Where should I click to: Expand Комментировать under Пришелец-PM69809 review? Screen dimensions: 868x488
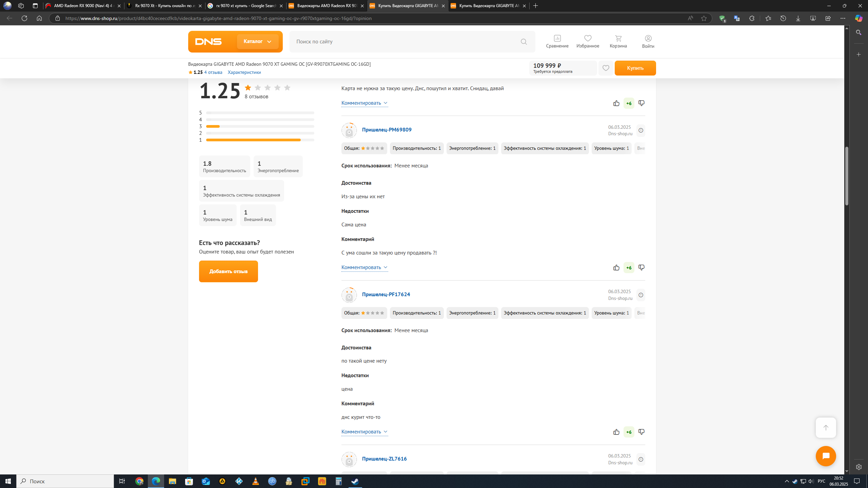[x=364, y=267]
